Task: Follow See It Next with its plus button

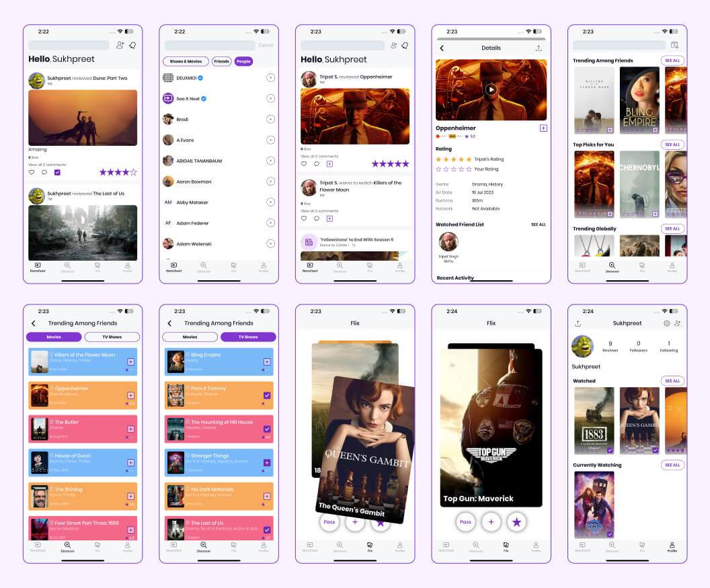Action: tap(271, 99)
